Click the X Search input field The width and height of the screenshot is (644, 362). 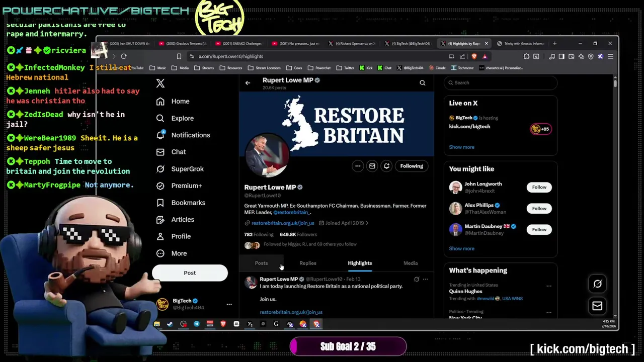(501, 83)
